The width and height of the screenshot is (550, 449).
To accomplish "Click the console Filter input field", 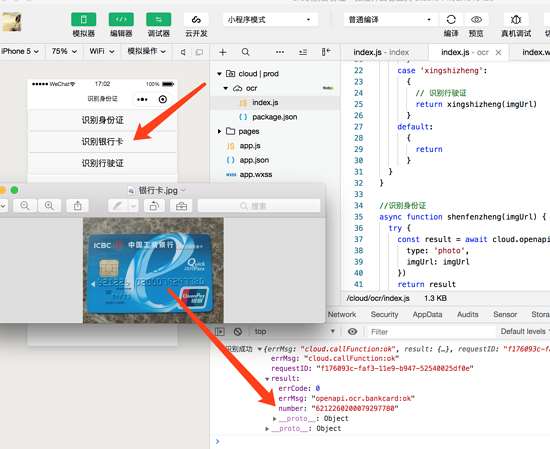I will (431, 332).
